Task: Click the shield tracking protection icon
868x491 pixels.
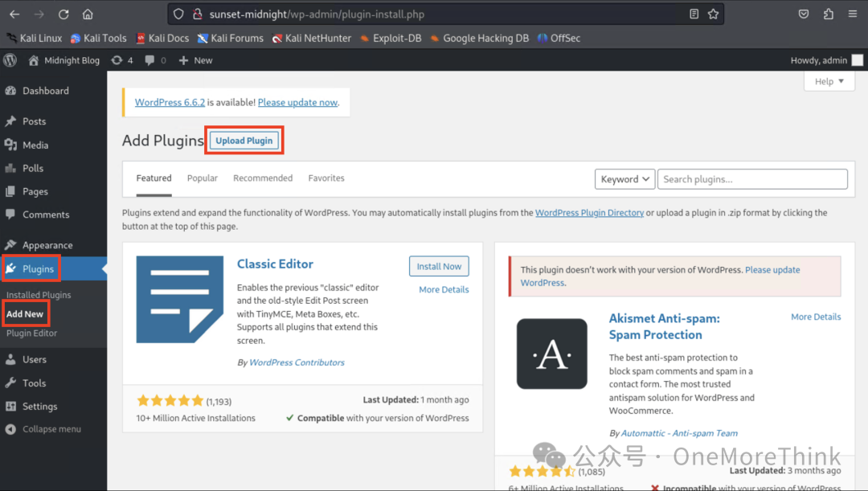Action: 178,14
